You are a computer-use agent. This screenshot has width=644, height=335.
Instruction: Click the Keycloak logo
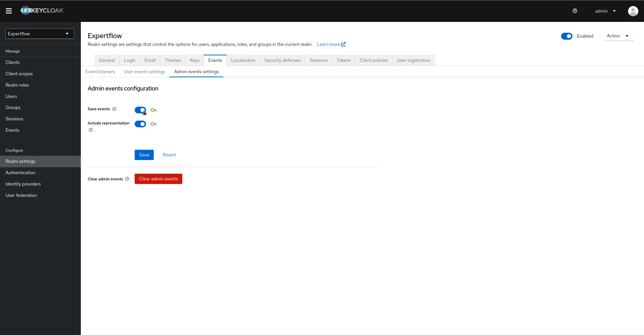[42, 10]
